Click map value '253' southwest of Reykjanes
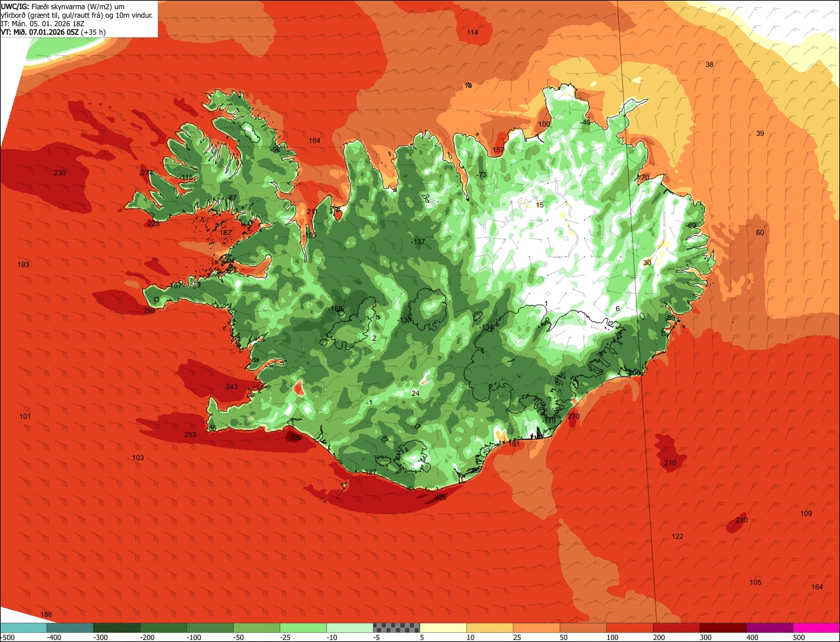 190,435
